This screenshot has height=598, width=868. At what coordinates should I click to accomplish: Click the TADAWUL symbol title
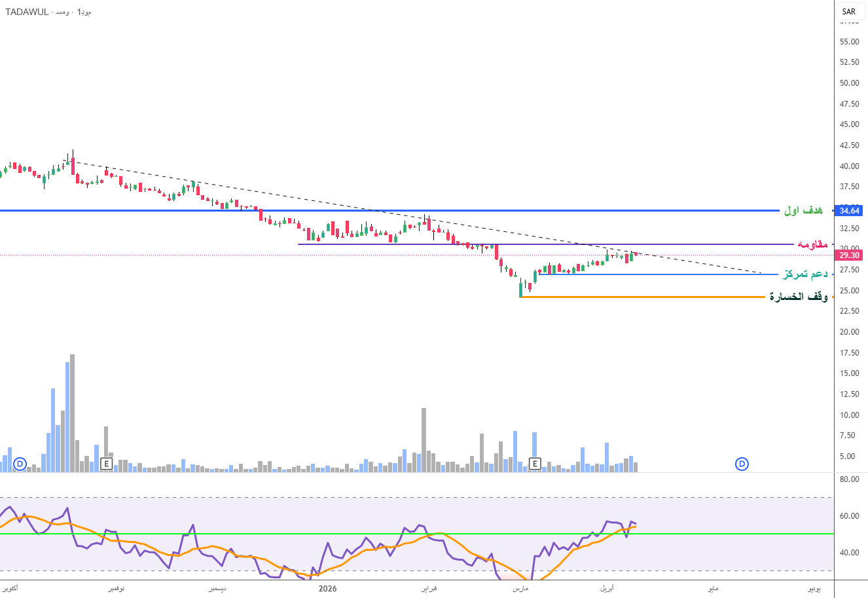coord(27,12)
